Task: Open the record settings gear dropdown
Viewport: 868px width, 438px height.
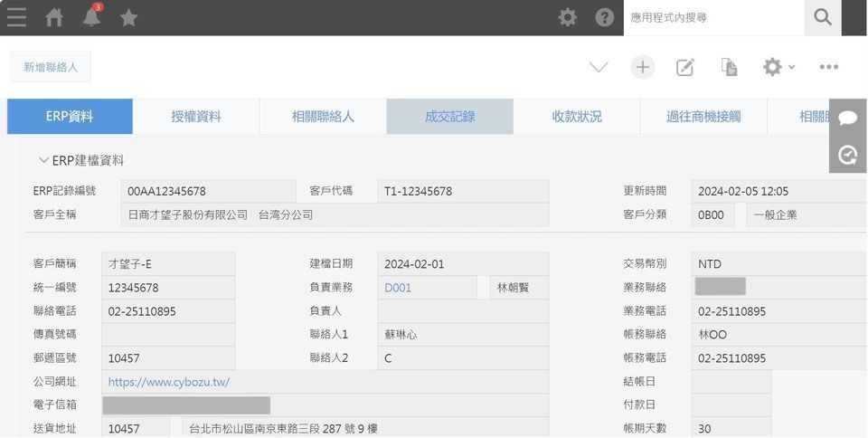Action: [x=778, y=67]
